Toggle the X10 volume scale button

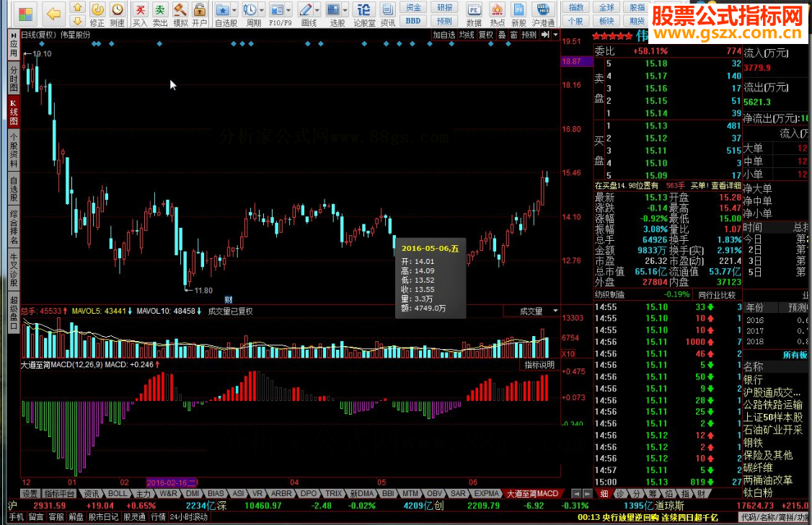568,353
